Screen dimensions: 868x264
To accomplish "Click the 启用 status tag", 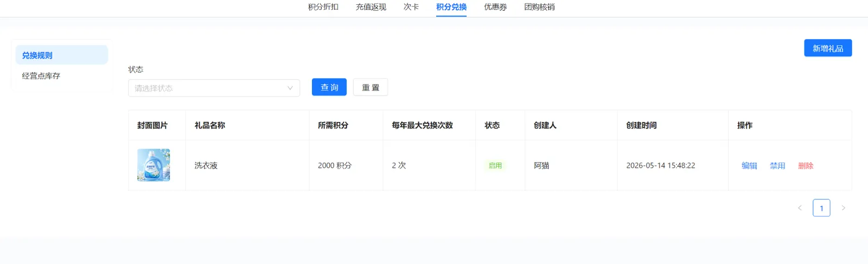I will pyautogui.click(x=495, y=165).
